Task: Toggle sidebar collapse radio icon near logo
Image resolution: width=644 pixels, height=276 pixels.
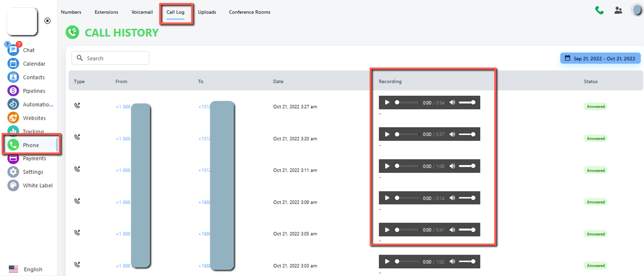Action: (47, 21)
